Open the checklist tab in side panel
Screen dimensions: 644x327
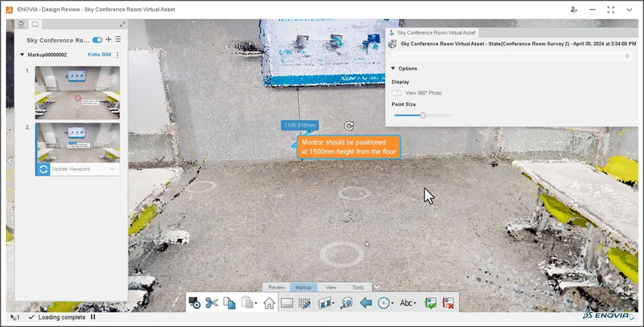[x=21, y=24]
